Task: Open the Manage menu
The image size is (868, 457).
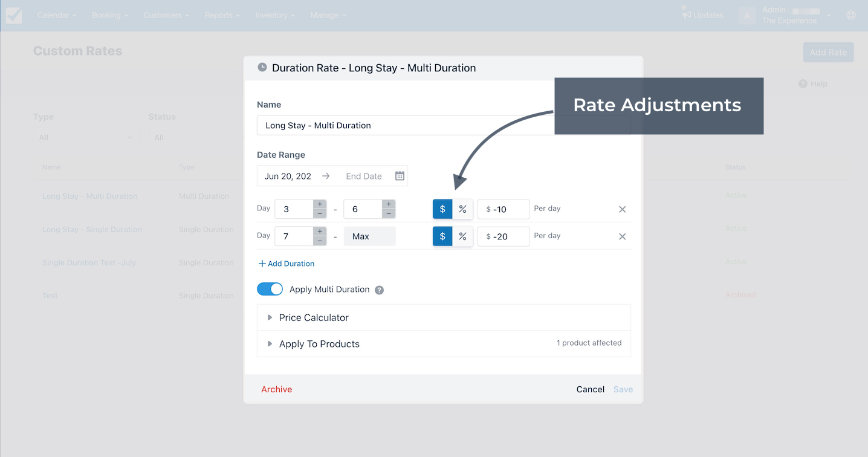Action: (328, 15)
